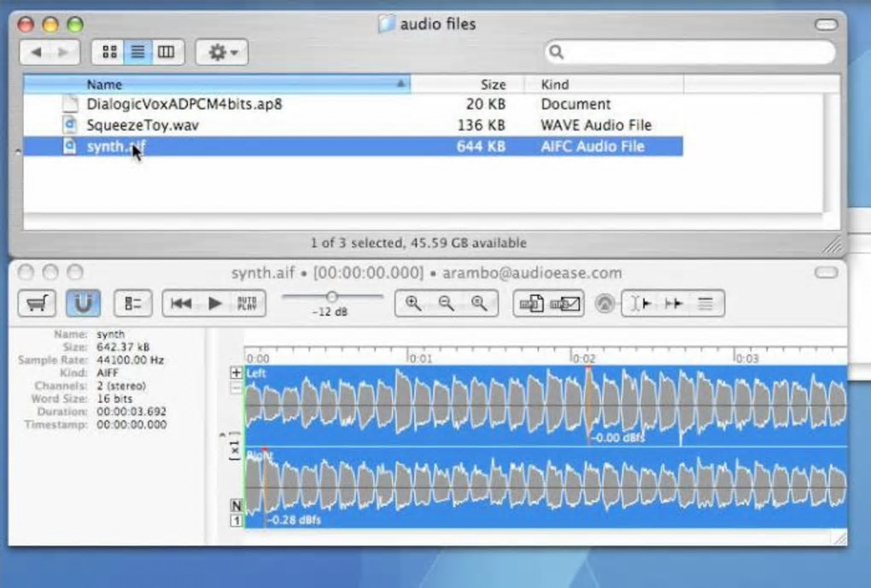Open the Finder gear Action menu
871x588 pixels.
point(222,52)
